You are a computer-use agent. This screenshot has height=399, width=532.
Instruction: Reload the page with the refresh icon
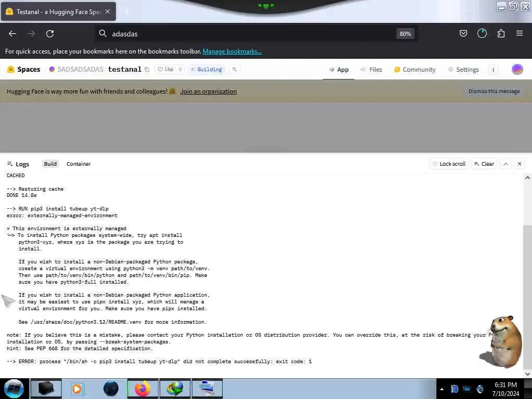[x=50, y=34]
